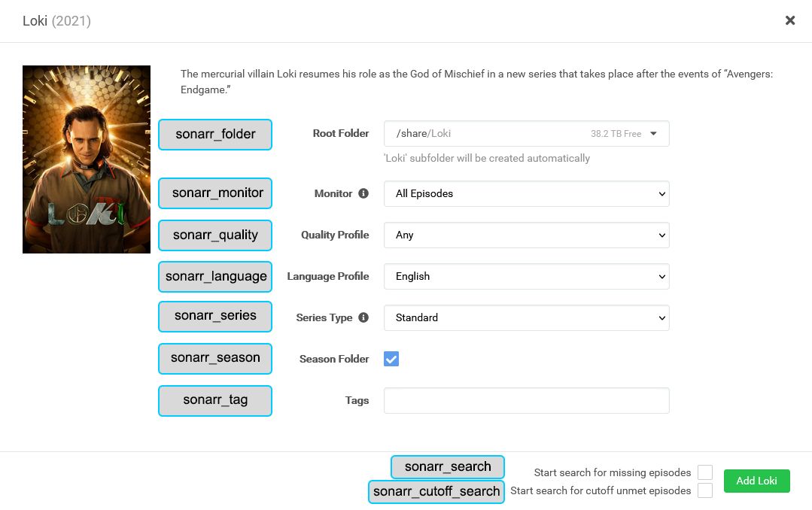This screenshot has width=812, height=510.
Task: Open the Monitor All Episodes dropdown
Action: [x=526, y=193]
